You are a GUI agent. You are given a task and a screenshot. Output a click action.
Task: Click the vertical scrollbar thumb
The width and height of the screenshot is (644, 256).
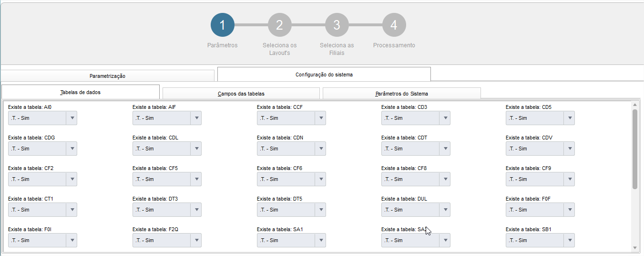(x=634, y=148)
